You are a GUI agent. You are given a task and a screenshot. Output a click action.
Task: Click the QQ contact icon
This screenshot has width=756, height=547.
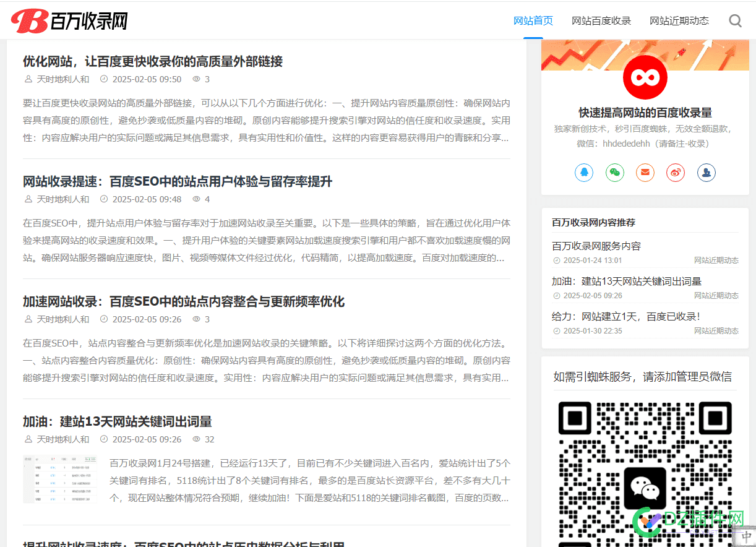[583, 172]
